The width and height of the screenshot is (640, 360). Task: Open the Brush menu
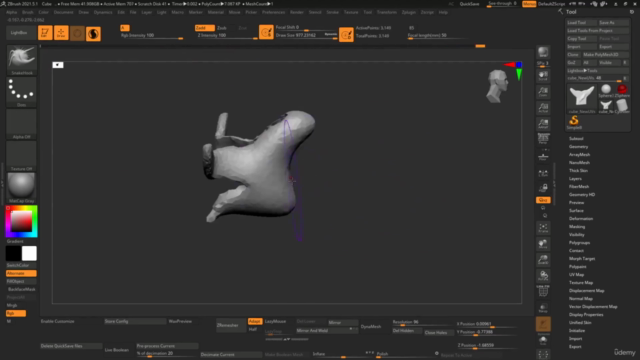pyautogui.click(x=28, y=12)
